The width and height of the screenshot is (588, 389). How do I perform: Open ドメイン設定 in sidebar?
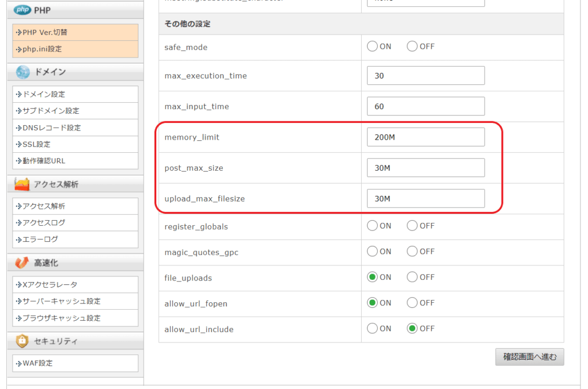pyautogui.click(x=75, y=94)
